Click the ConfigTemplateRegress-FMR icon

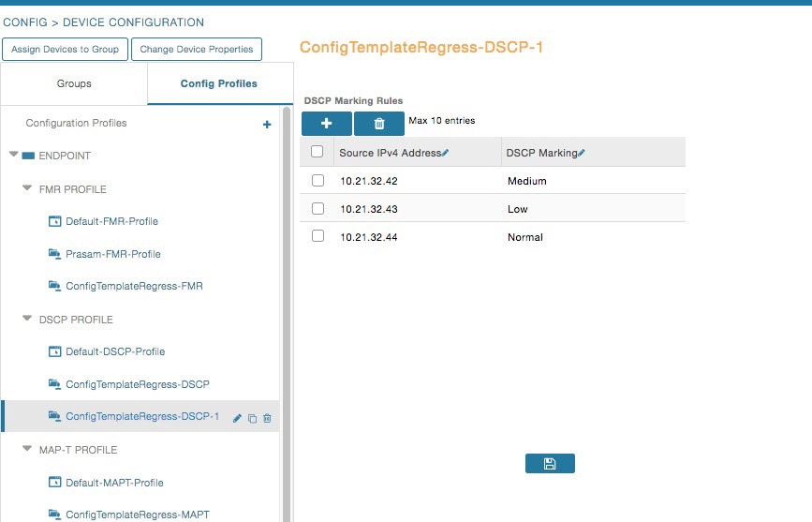(x=54, y=286)
